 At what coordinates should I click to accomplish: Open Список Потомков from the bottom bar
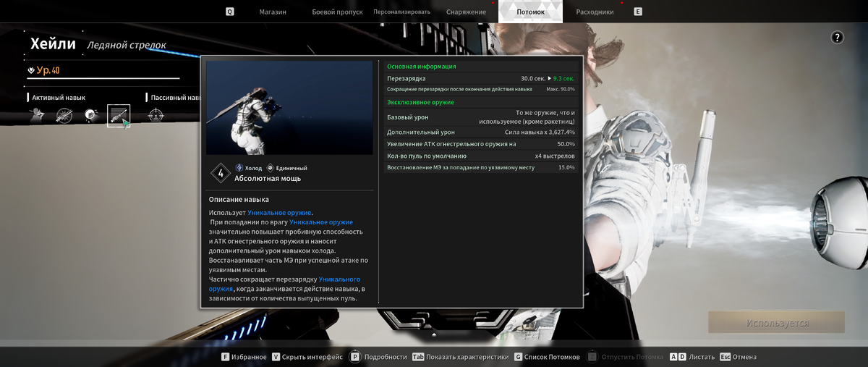click(552, 357)
